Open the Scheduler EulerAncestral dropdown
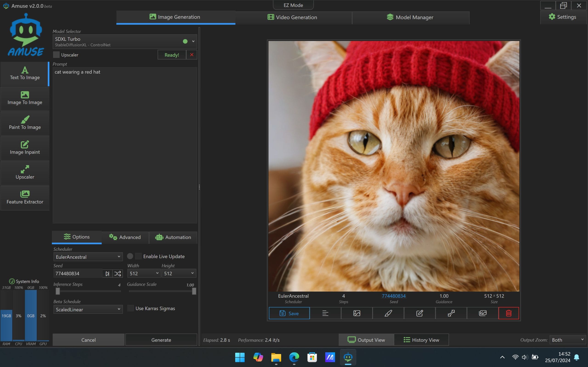Image resolution: width=588 pixels, height=367 pixels. pyautogui.click(x=88, y=257)
